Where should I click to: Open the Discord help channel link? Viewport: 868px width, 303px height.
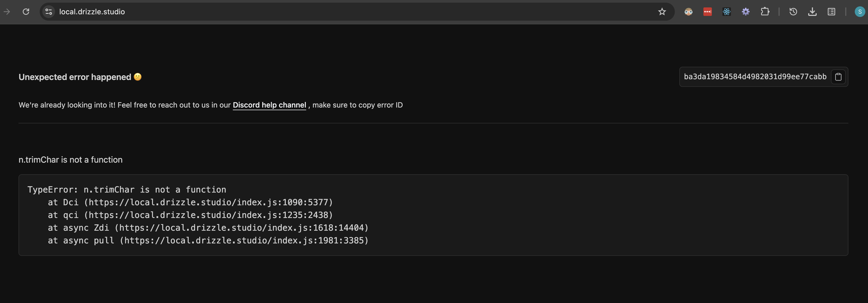[x=269, y=105]
